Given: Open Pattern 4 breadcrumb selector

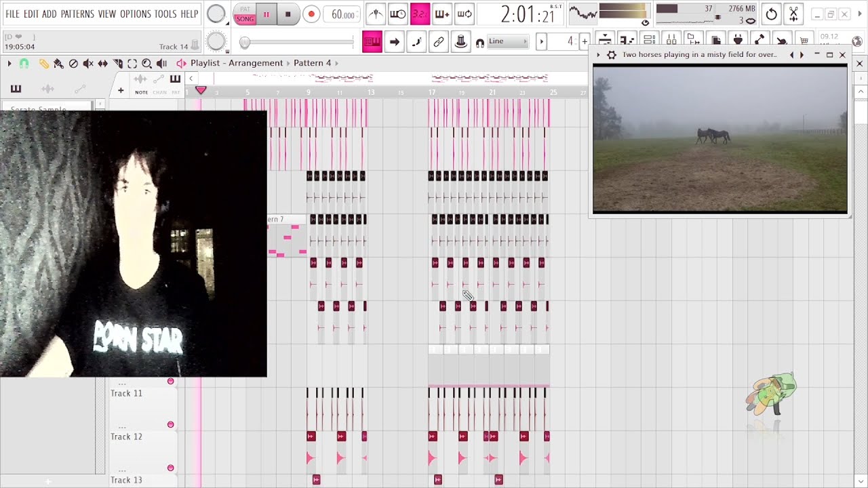Looking at the screenshot, I should 313,63.
